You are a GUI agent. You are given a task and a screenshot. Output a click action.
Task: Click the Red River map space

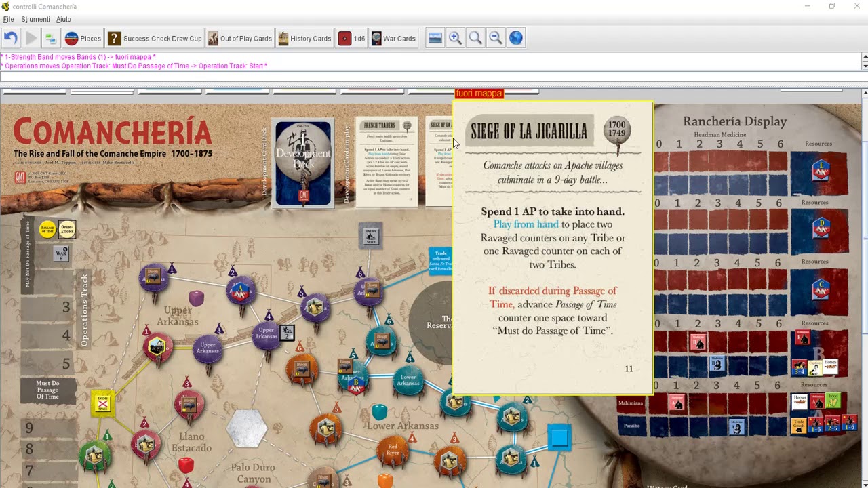(393, 449)
